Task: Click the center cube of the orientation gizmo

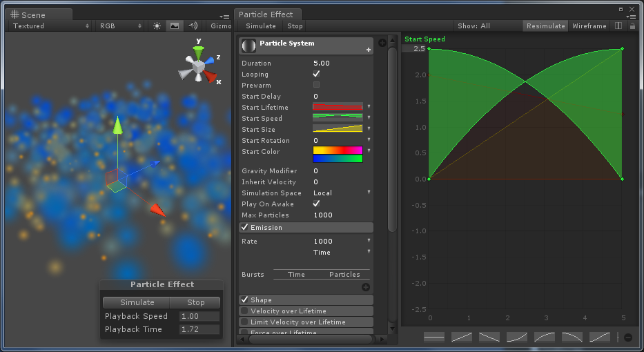Action: pos(198,66)
